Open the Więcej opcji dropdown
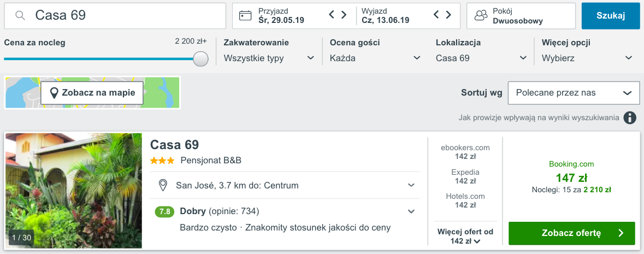The width and height of the screenshot is (644, 254). click(587, 58)
